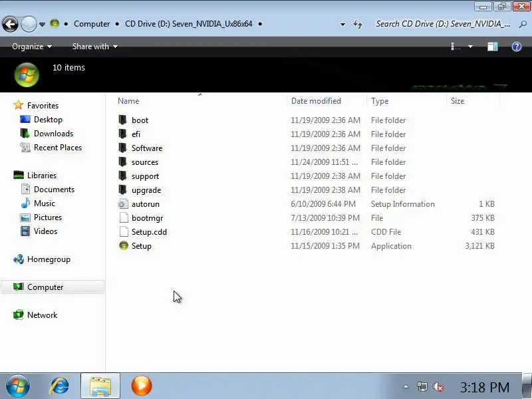
Task: Focus the Search CD Drive field
Action: click(443, 24)
